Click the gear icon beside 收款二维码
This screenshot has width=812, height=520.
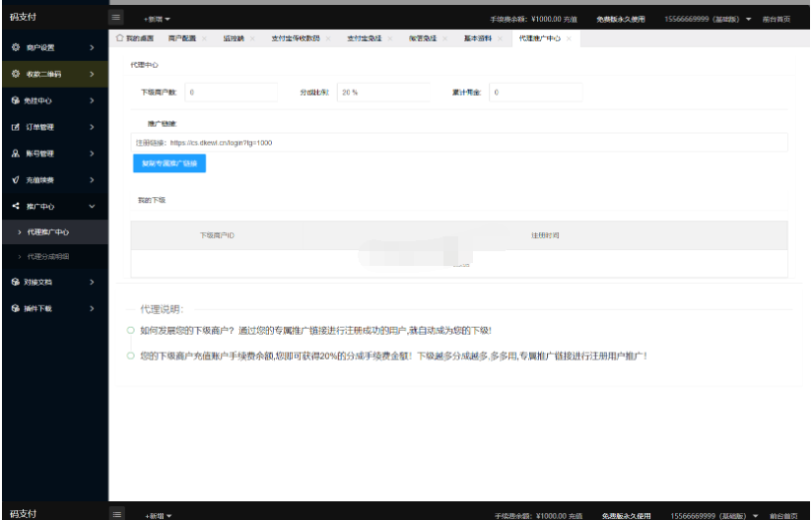[16, 74]
